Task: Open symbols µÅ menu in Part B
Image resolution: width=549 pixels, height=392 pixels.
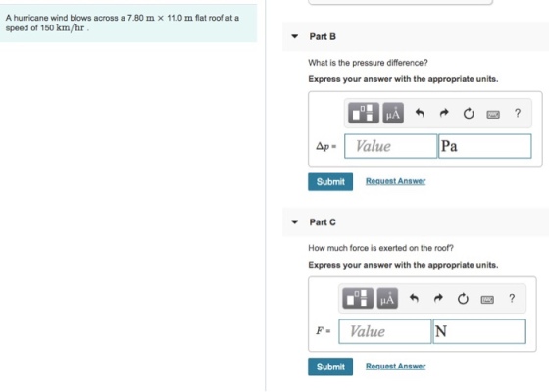Action: pyautogui.click(x=393, y=113)
